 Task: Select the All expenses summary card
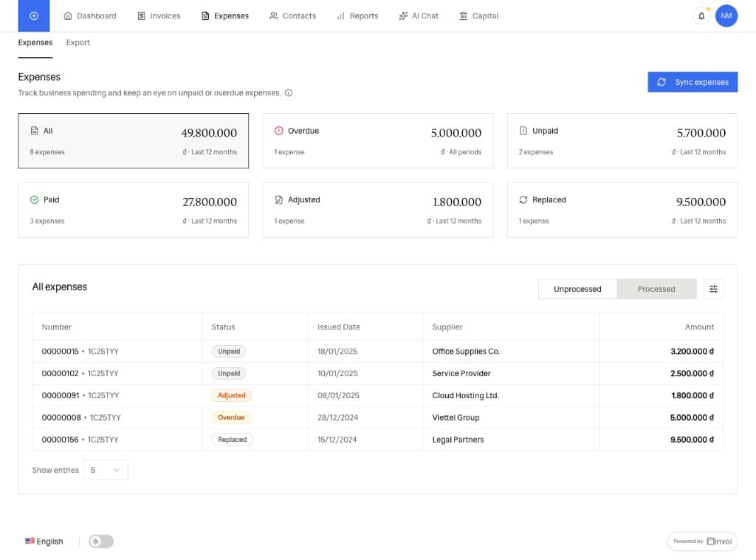click(x=134, y=141)
